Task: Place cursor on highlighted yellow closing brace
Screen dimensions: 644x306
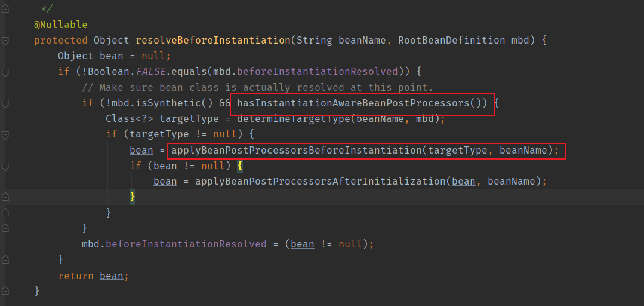Action: point(133,197)
